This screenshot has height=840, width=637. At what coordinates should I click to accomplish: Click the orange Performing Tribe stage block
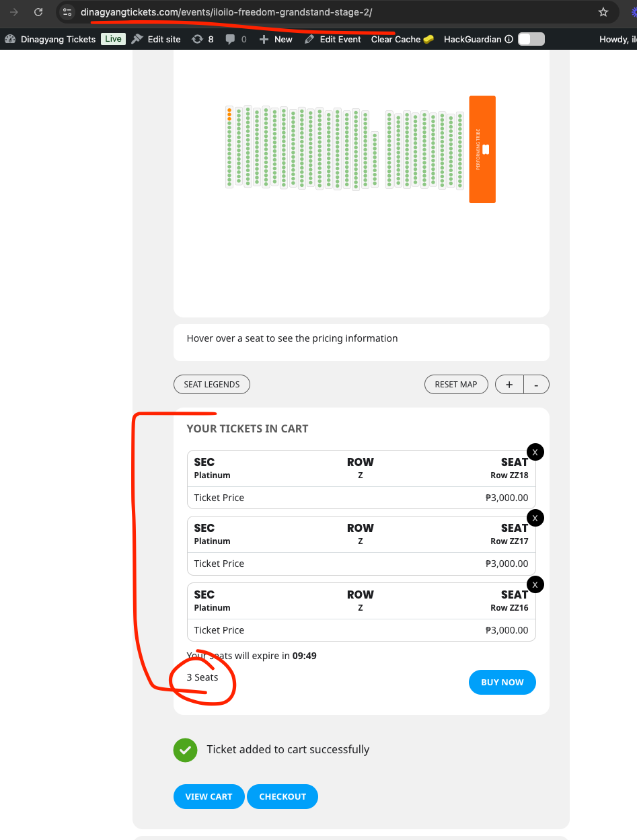(x=482, y=149)
